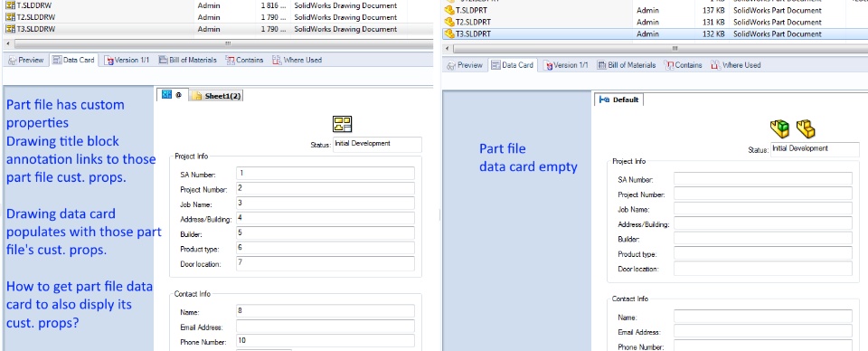Open Bill of Materials tab in left window
868x351 pixels.
pyautogui.click(x=188, y=60)
